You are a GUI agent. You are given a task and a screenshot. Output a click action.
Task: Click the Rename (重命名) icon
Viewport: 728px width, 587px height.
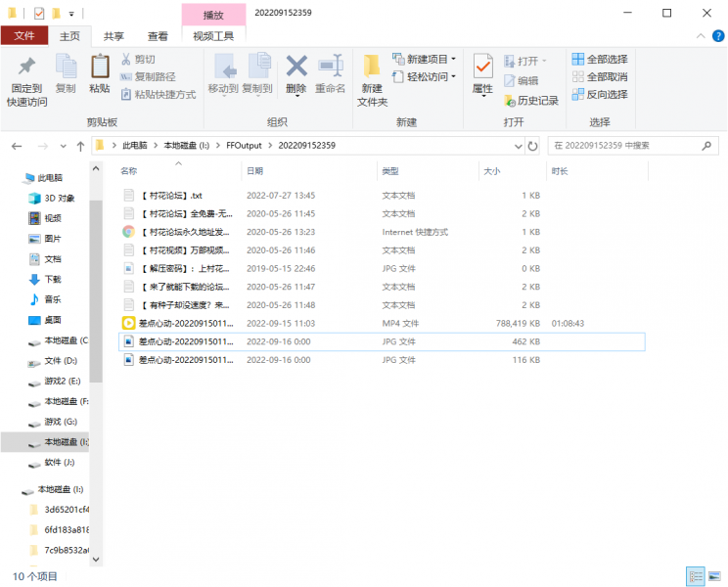[x=330, y=68]
